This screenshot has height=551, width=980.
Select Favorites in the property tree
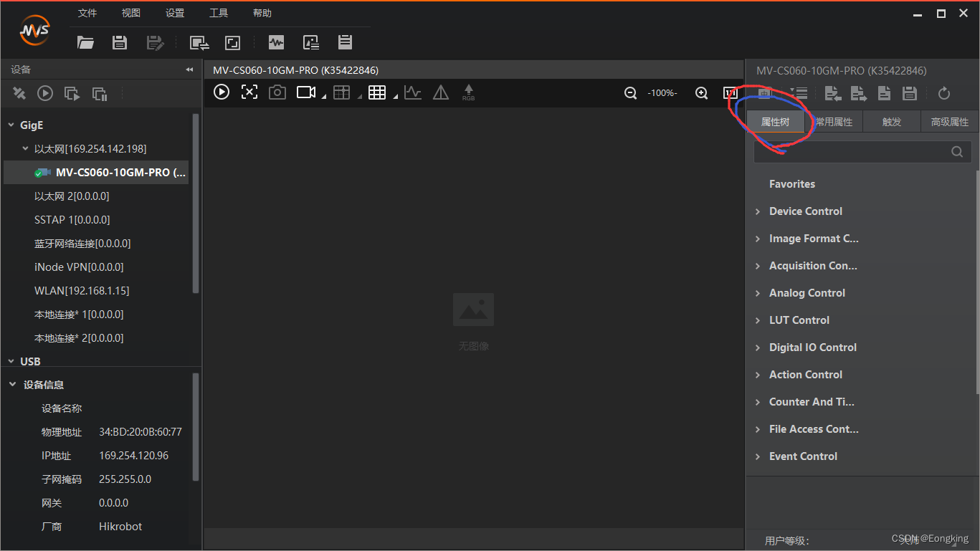pos(792,184)
